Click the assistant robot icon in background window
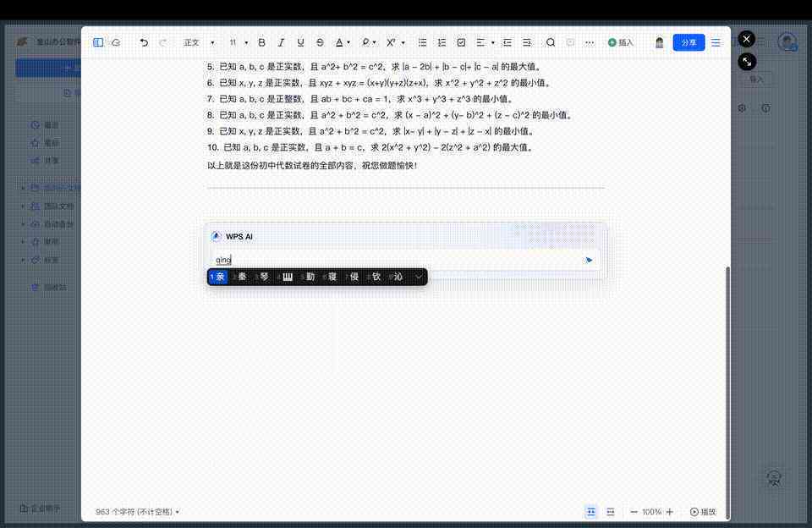The width and height of the screenshot is (812, 528). pos(774,478)
